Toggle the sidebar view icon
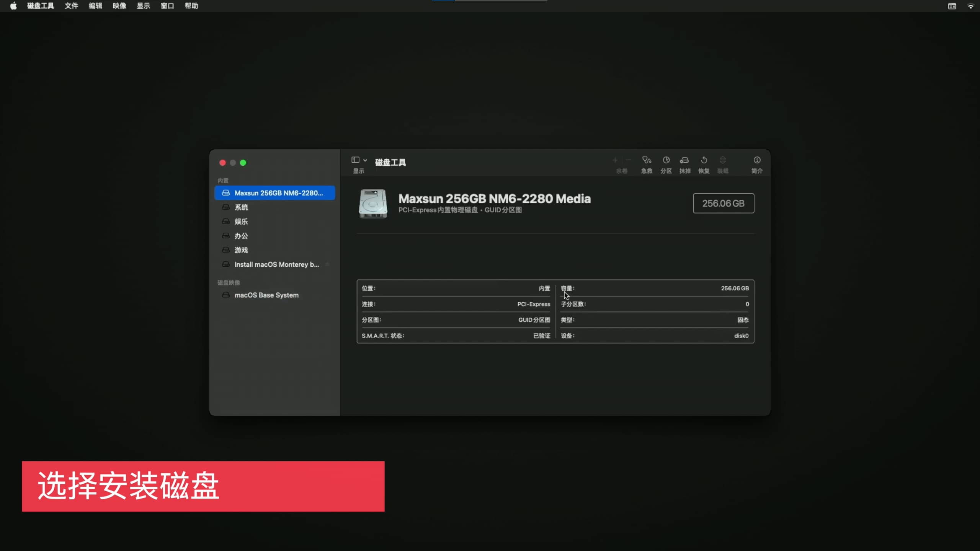The image size is (980, 551). coord(355,160)
